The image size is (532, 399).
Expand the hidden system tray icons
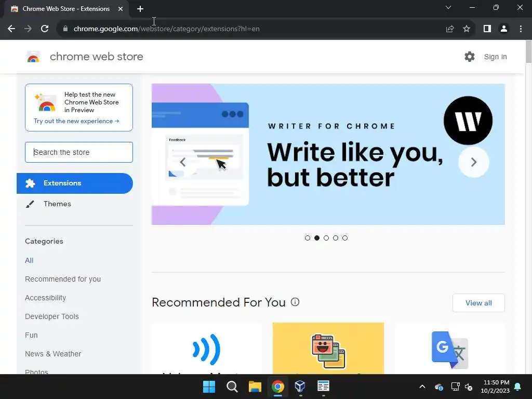[422, 387]
